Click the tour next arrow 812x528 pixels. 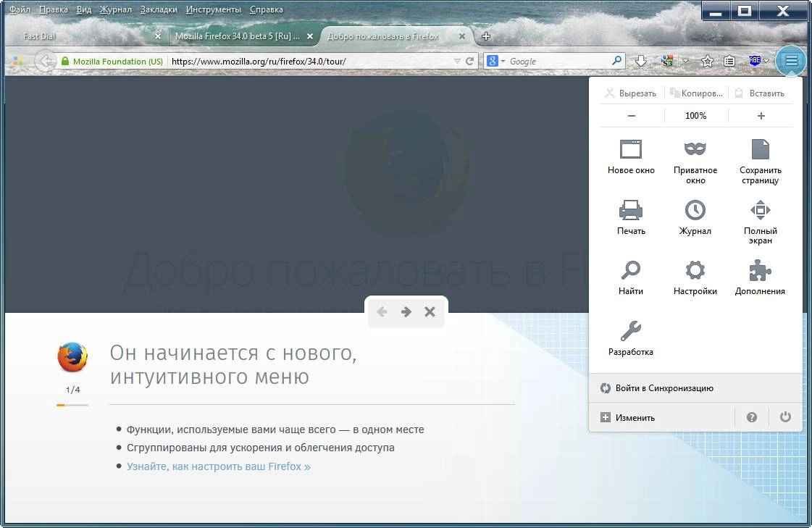tap(406, 311)
